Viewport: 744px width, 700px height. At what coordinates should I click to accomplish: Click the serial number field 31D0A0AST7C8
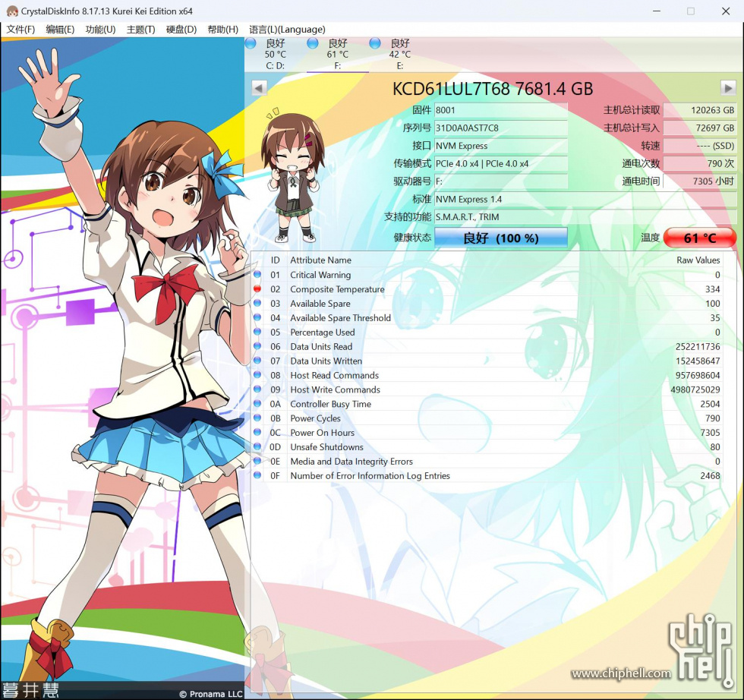pos(500,128)
